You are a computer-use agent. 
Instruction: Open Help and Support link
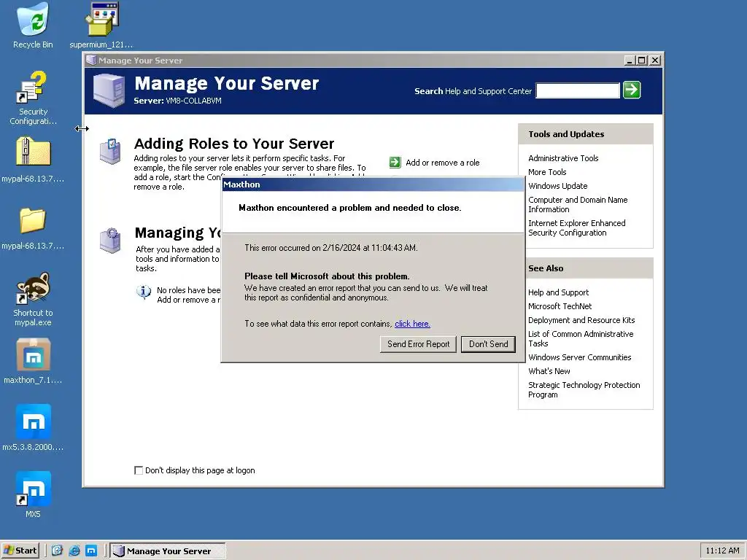(558, 292)
